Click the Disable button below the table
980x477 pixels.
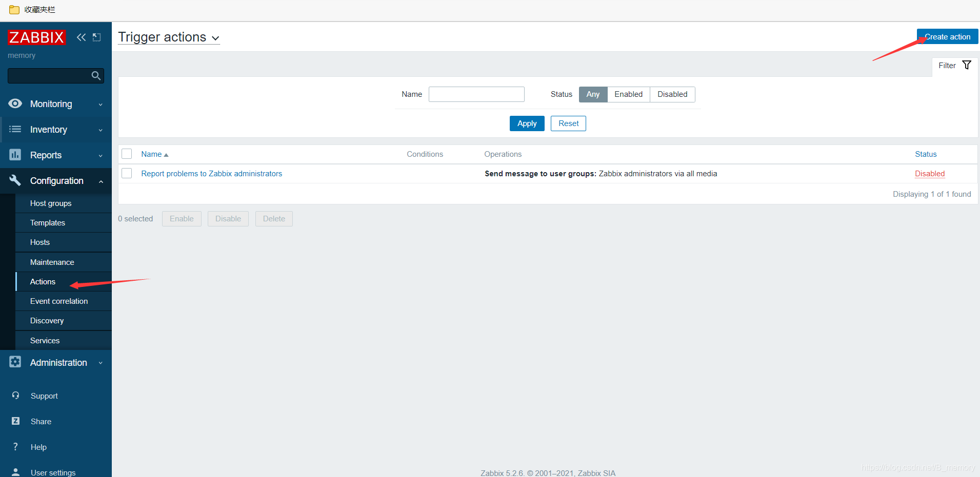(228, 219)
